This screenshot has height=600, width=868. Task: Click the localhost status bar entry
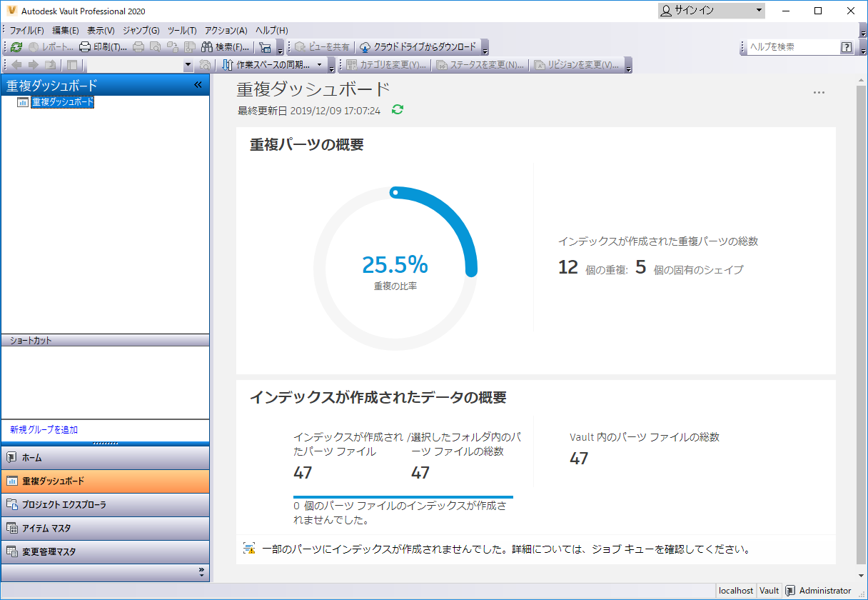tap(736, 591)
